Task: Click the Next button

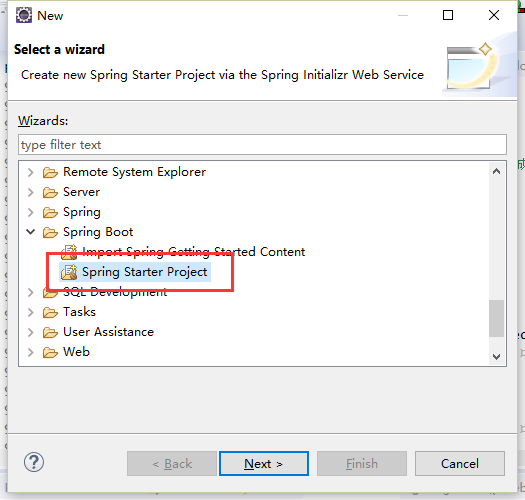Action: [264, 463]
